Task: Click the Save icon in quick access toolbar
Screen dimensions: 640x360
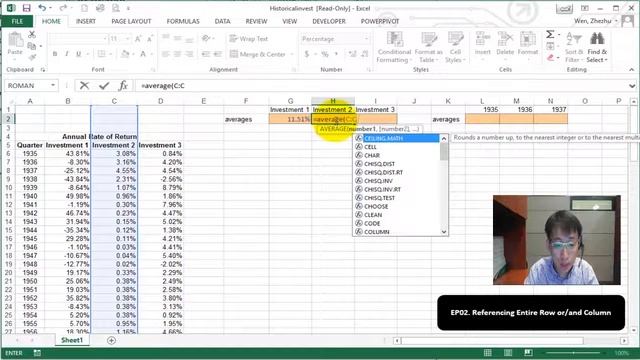Action: click(x=27, y=8)
